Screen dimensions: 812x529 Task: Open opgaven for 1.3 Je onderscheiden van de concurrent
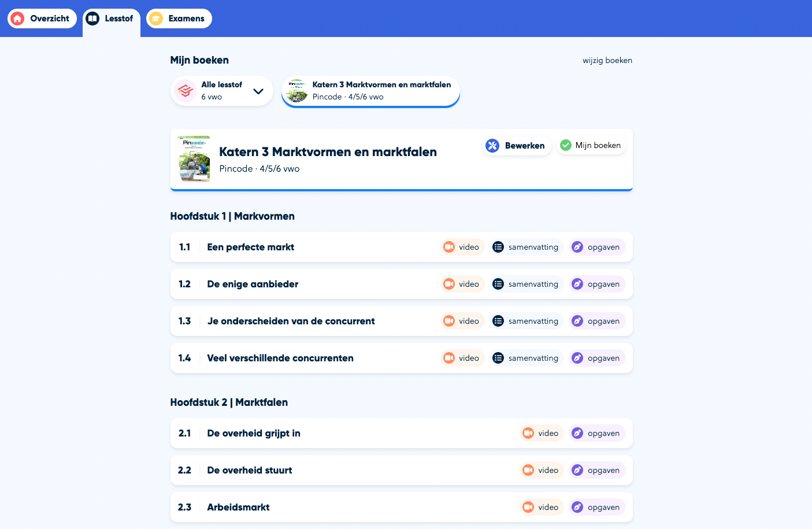pos(596,321)
